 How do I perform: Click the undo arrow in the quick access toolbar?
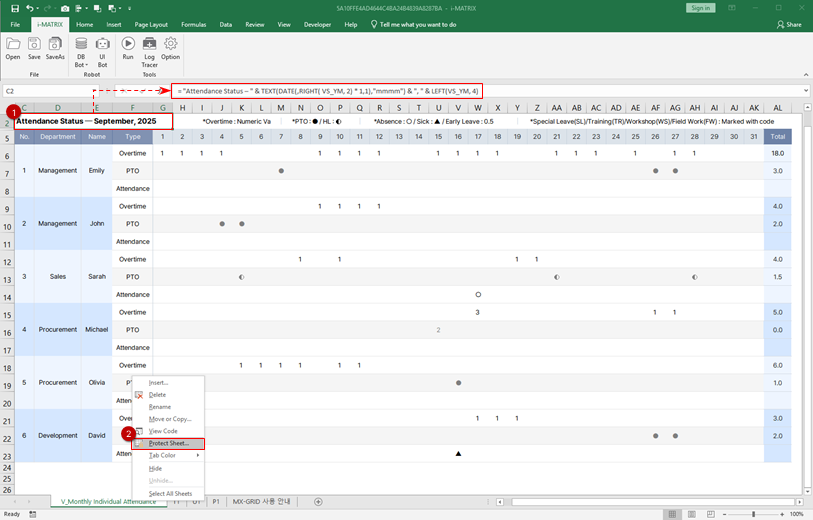pos(30,8)
